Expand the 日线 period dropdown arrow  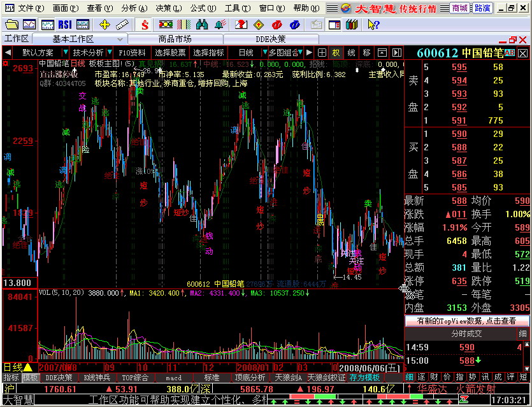pos(265,53)
